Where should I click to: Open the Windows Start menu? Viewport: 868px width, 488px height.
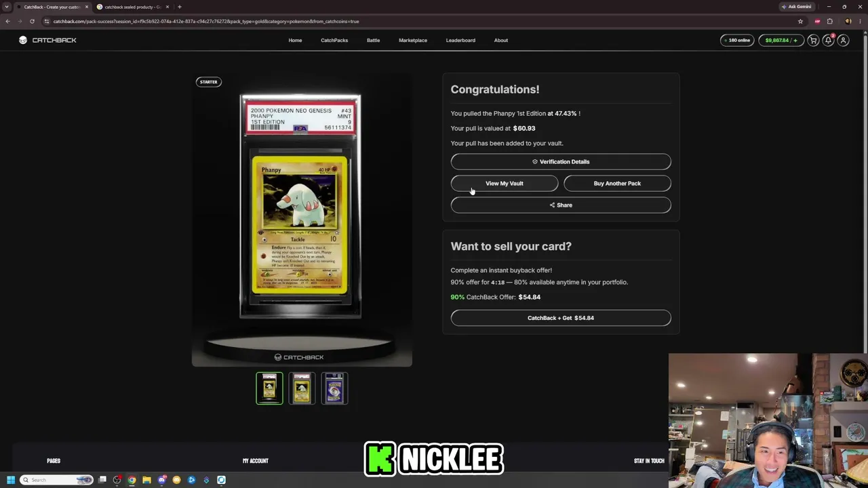[10, 480]
